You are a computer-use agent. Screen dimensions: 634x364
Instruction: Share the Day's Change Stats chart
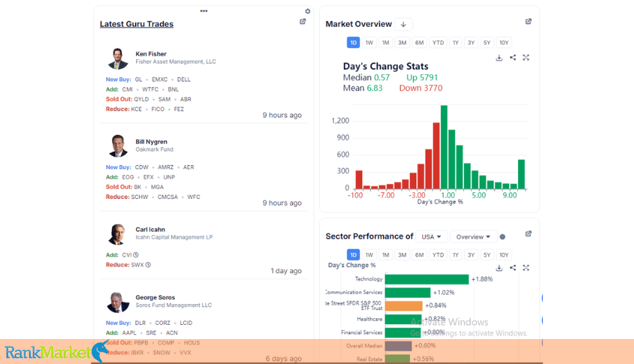pos(513,58)
